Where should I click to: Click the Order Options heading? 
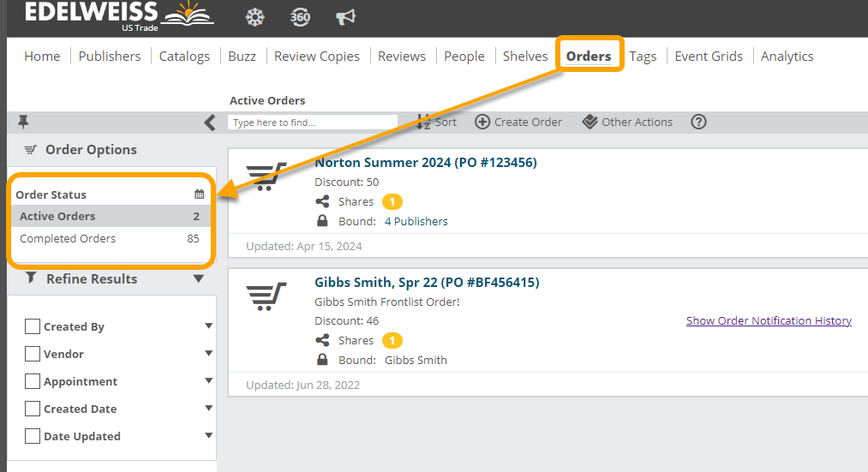91,149
